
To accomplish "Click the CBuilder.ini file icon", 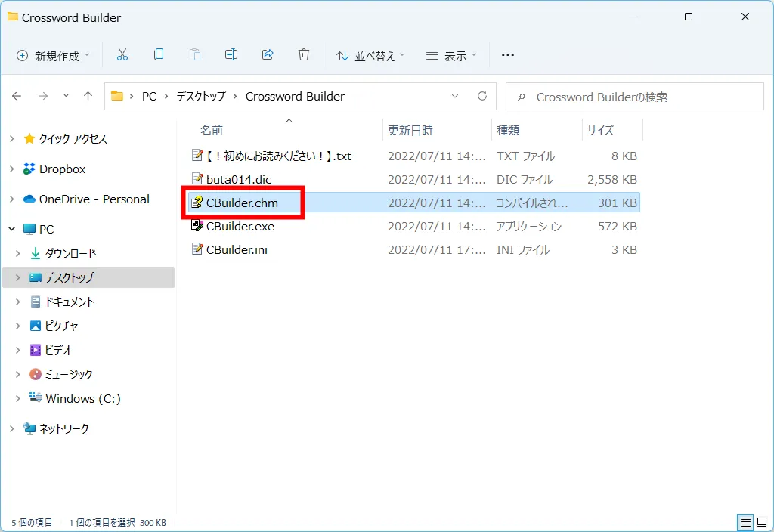I will (197, 249).
